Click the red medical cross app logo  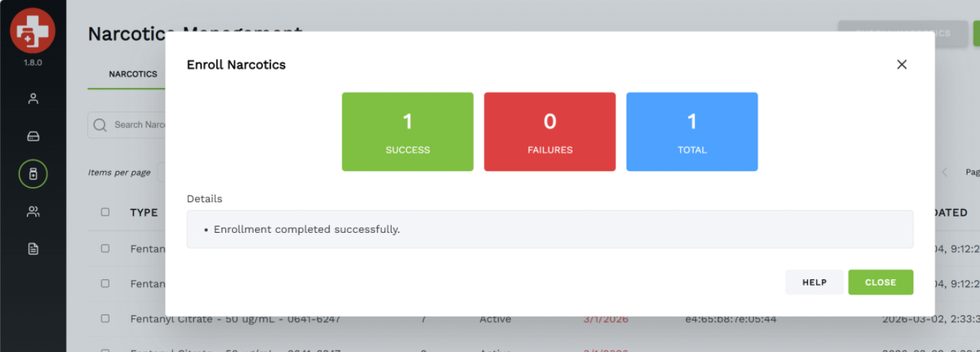pos(33,31)
